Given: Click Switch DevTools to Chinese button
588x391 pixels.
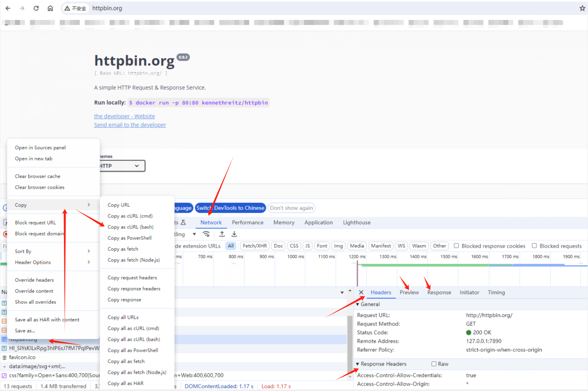Looking at the screenshot, I should coord(230,208).
